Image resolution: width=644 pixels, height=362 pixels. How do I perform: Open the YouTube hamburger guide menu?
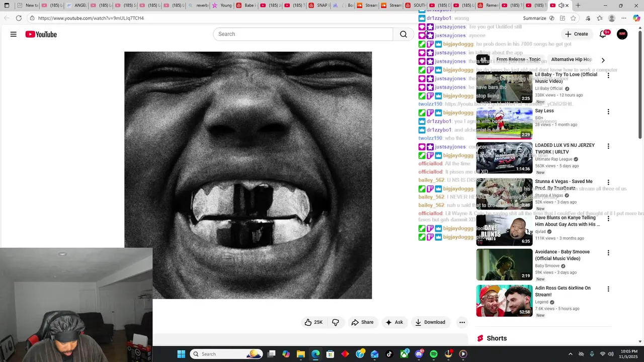(x=14, y=34)
